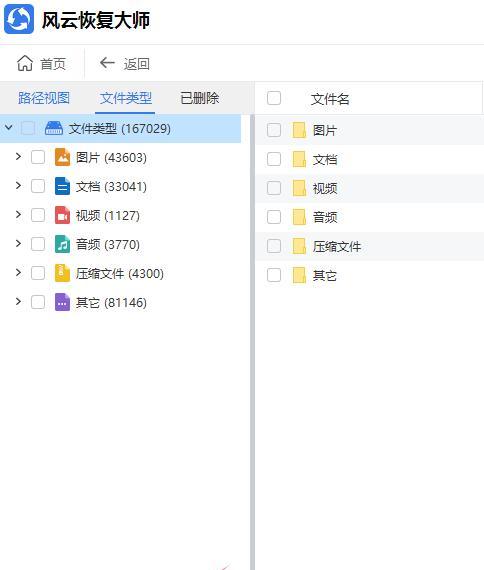Viewport: 484px width, 570px height.
Task: Open the 其它 folder name in file list
Action: tap(325, 276)
